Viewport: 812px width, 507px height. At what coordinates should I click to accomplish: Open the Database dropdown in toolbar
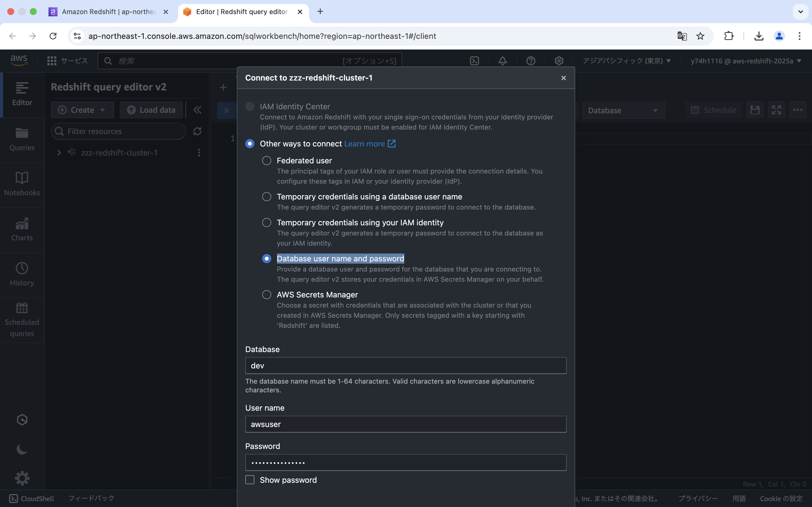(x=623, y=110)
